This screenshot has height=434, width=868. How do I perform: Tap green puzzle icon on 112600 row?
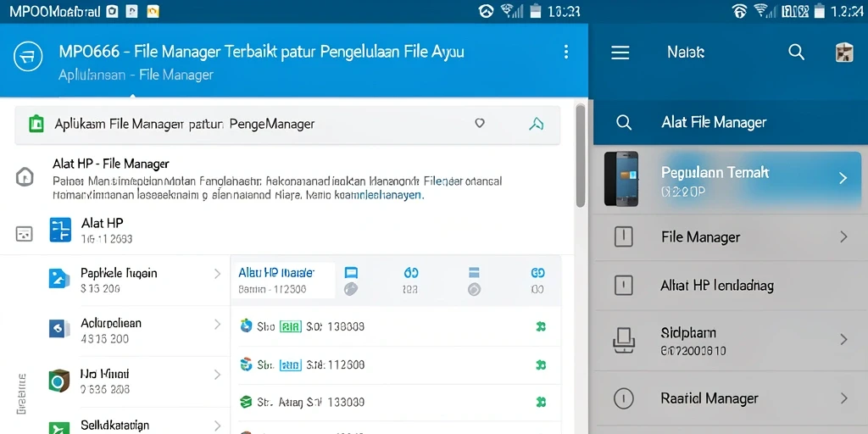541,364
